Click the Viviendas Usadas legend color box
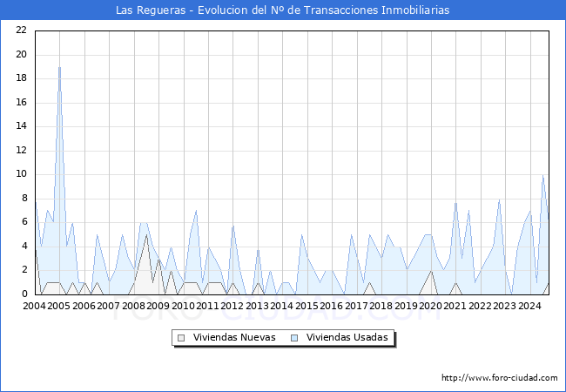This screenshot has height=392, width=566. point(294,338)
